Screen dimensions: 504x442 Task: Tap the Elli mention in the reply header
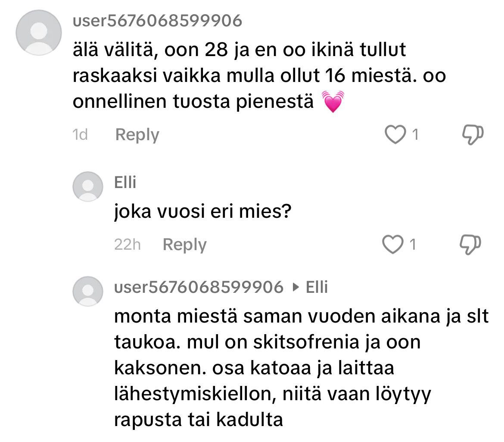pyautogui.click(x=317, y=287)
